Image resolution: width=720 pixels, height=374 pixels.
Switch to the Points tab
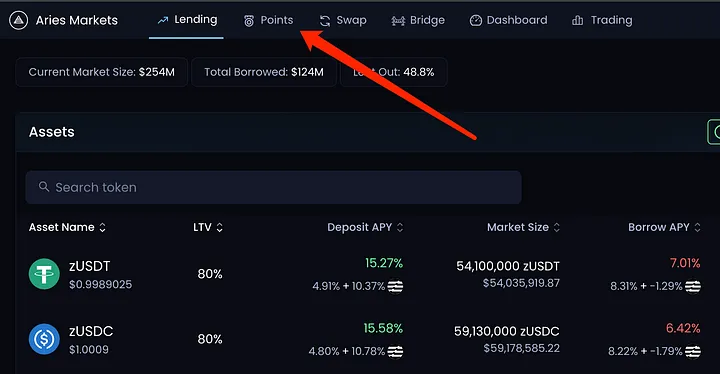[x=269, y=21]
